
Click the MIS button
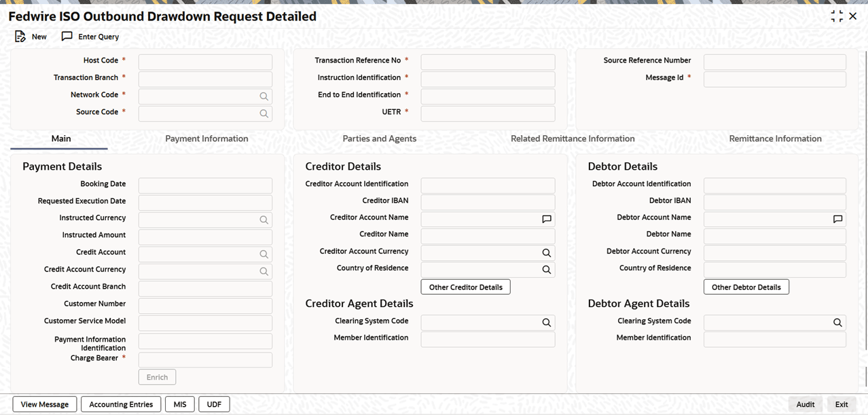(x=180, y=404)
